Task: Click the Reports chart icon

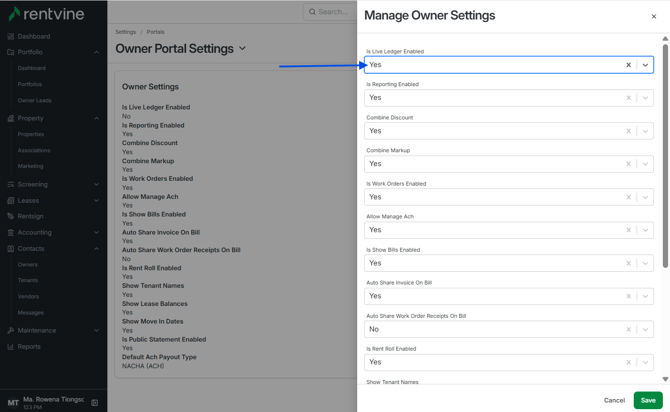Action: tap(11, 347)
